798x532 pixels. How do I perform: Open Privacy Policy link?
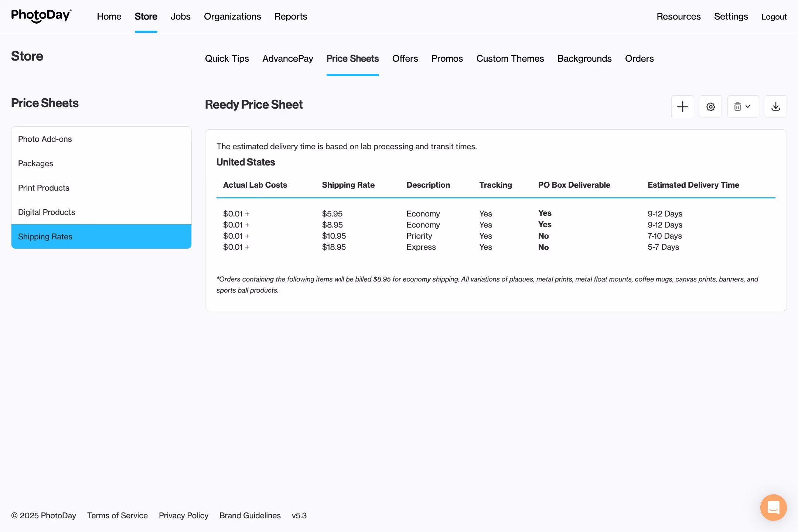tap(184, 515)
